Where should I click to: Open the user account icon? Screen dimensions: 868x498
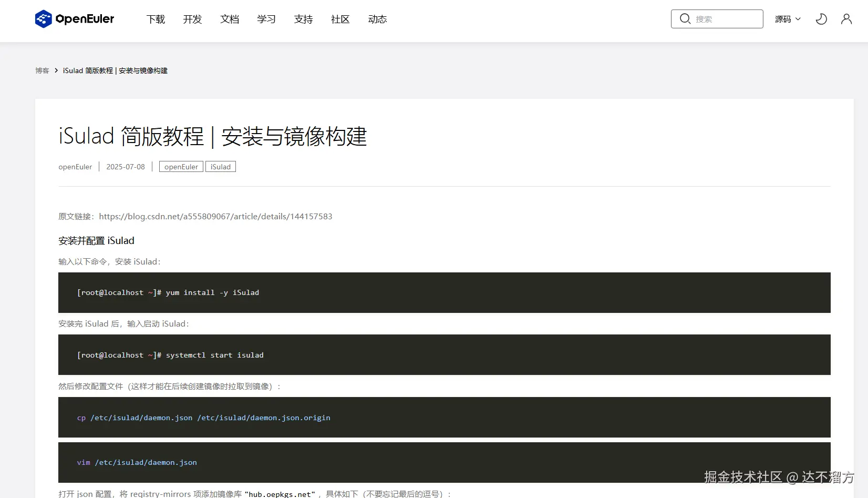pos(846,19)
